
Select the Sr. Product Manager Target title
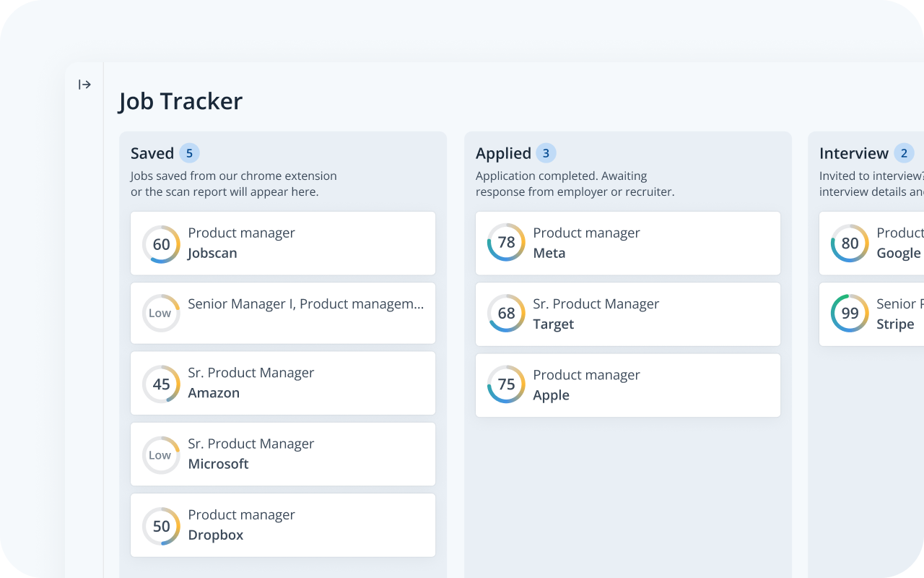click(596, 304)
